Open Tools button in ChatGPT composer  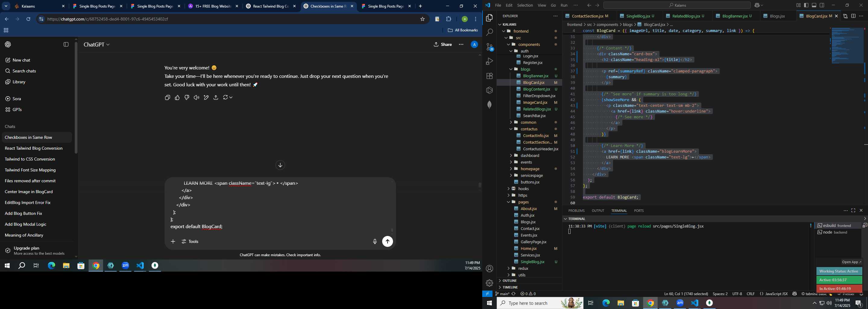(x=190, y=241)
